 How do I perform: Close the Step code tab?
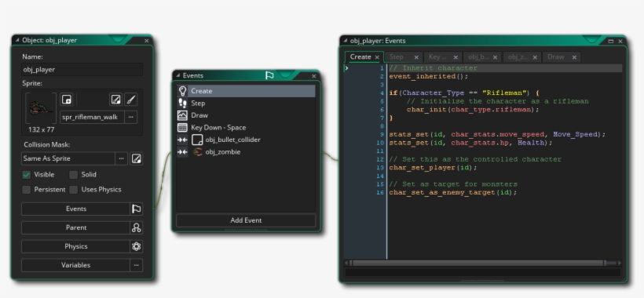click(416, 57)
